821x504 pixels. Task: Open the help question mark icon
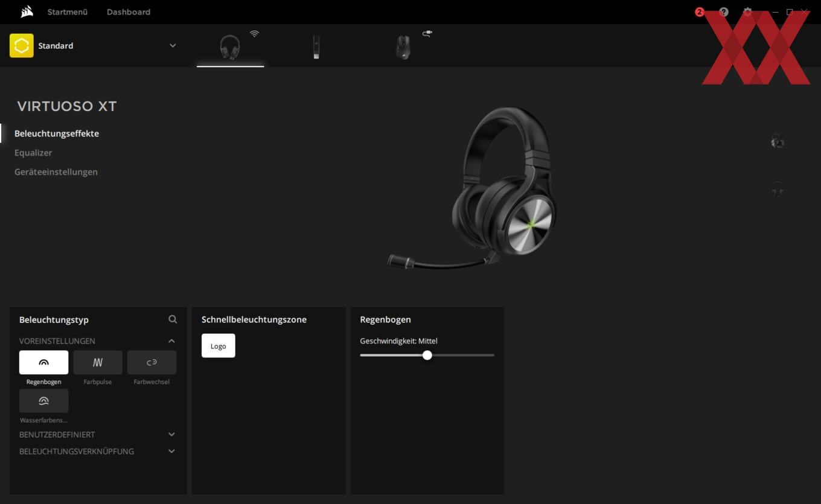click(x=724, y=12)
